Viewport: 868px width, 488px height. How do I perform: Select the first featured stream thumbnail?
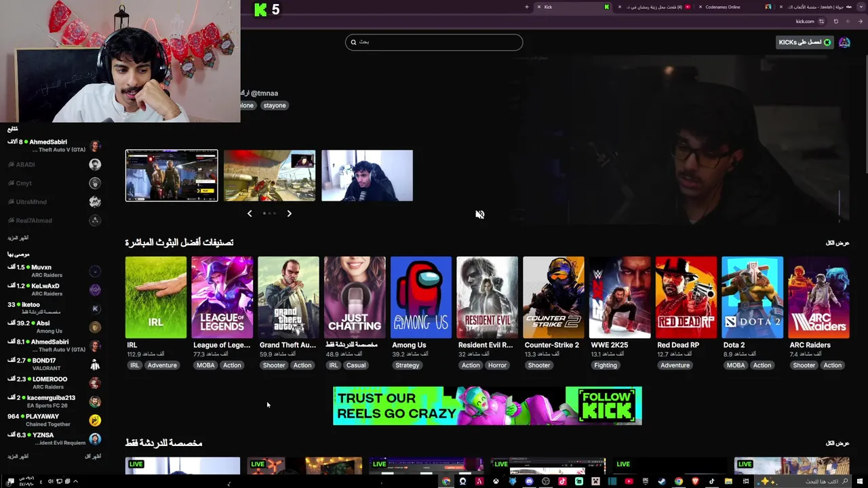[x=172, y=176]
